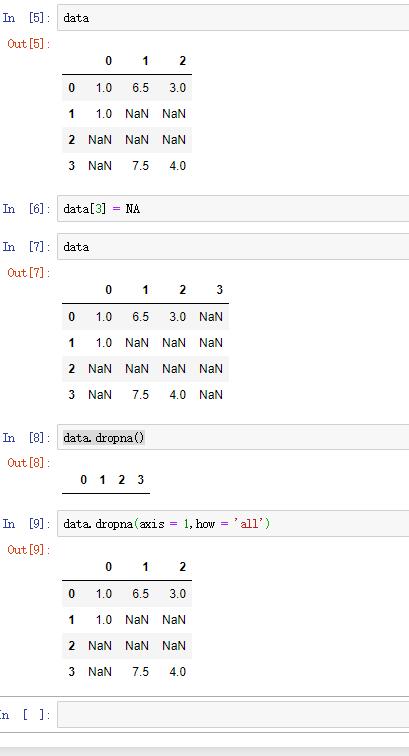The height and width of the screenshot is (756, 409).
Task: Click the Out[8] output prompt
Action: coord(29,463)
